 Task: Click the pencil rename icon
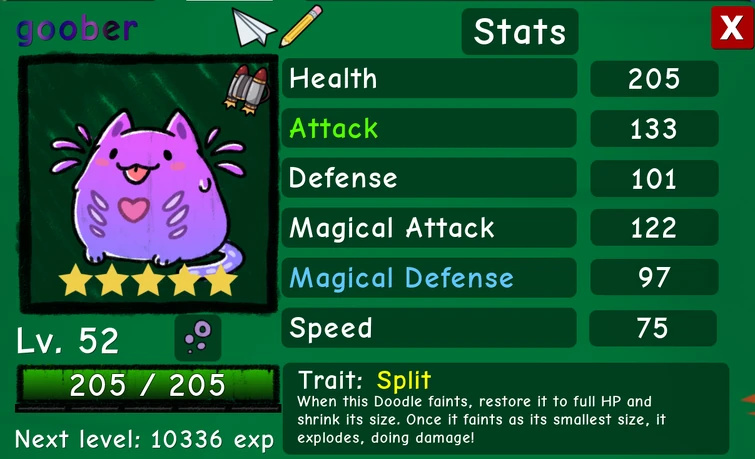(301, 26)
